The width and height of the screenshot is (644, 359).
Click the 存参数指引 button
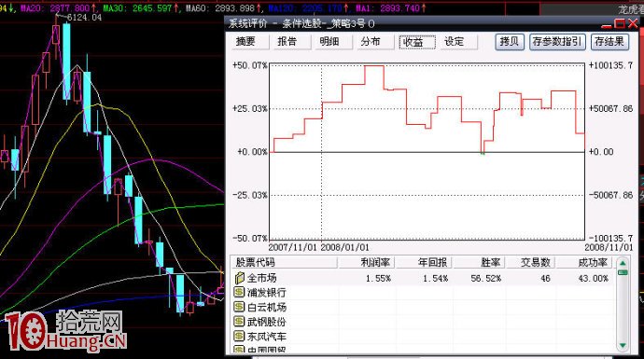557,42
